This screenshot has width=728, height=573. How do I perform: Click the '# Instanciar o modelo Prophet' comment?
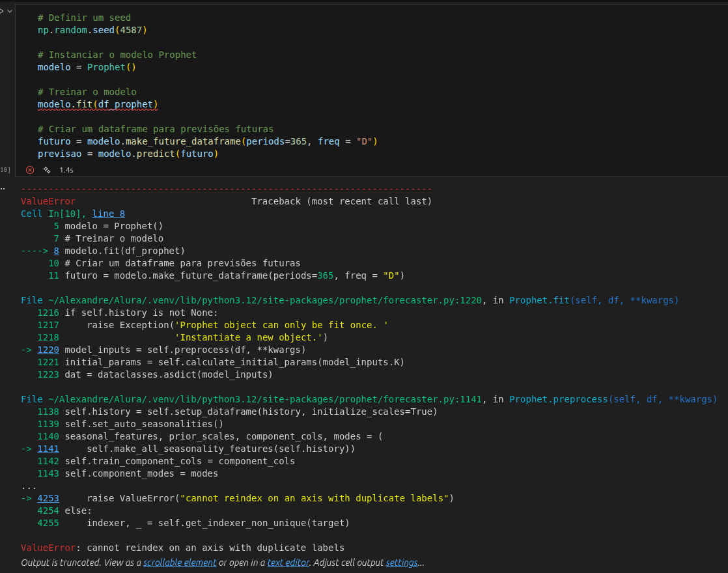tap(117, 55)
